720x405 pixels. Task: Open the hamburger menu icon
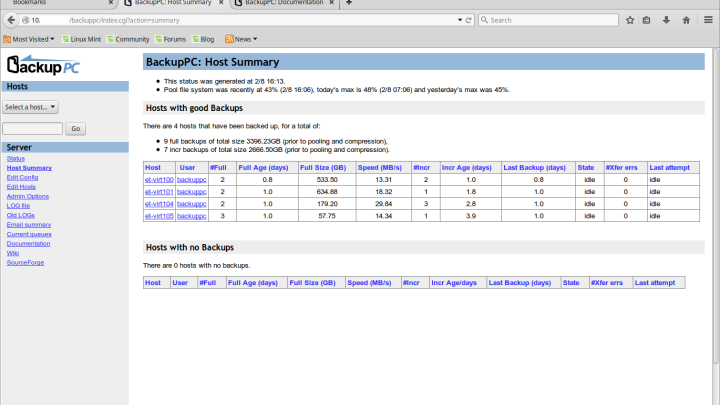pos(708,20)
